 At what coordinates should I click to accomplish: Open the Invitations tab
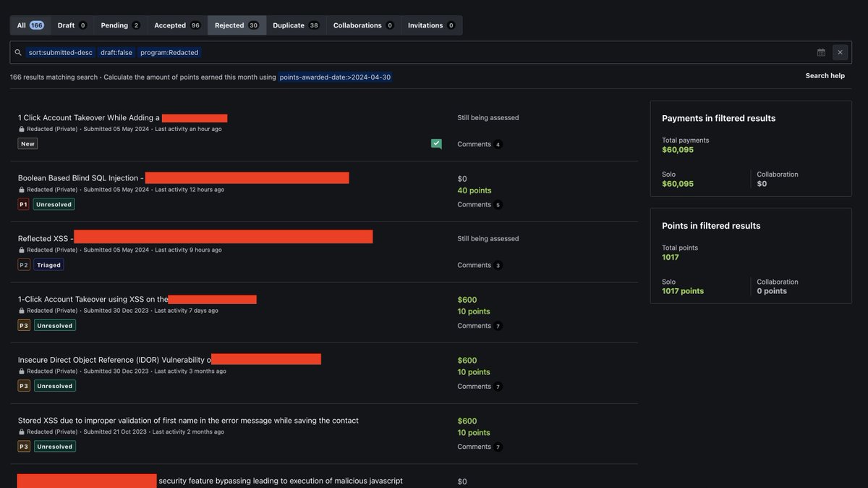coord(431,25)
